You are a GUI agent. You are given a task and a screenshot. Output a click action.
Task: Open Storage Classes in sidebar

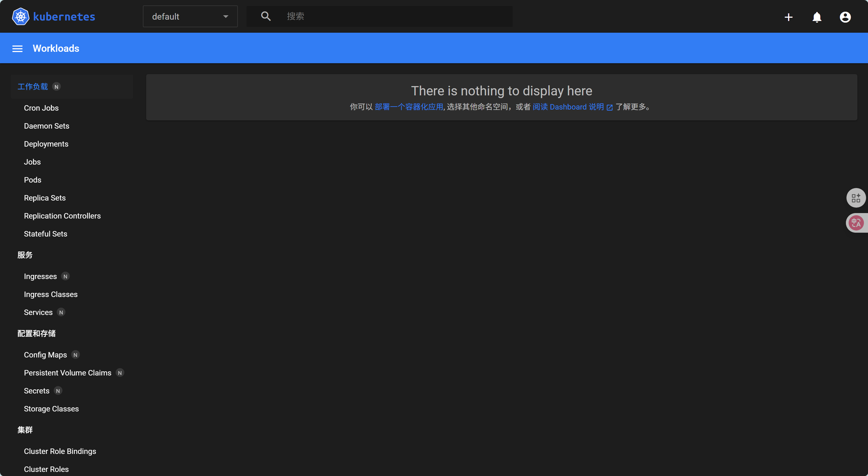click(x=51, y=409)
